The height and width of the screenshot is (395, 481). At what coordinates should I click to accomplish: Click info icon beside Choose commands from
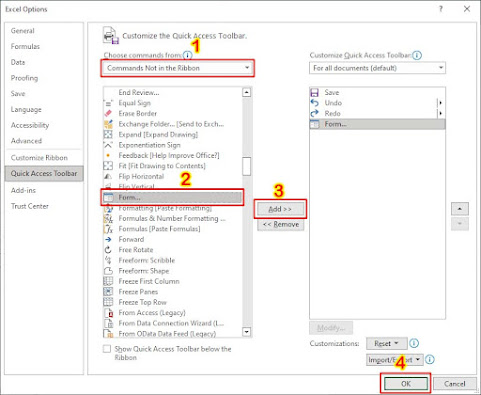point(188,55)
